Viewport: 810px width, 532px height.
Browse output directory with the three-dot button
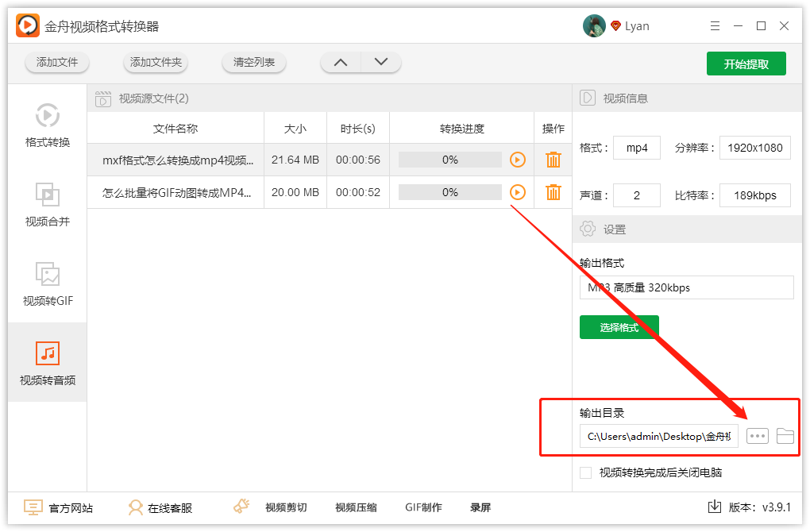[758, 436]
